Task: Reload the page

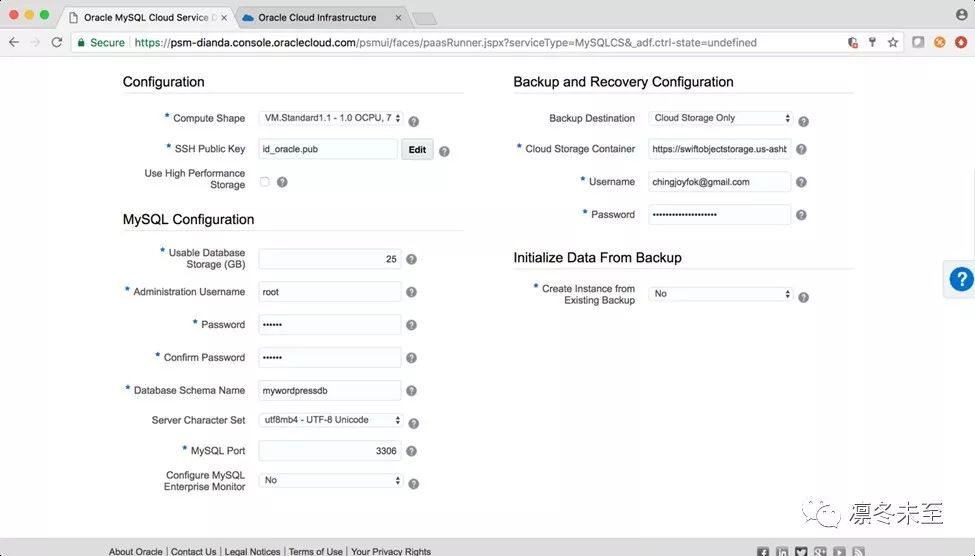Action: point(57,42)
